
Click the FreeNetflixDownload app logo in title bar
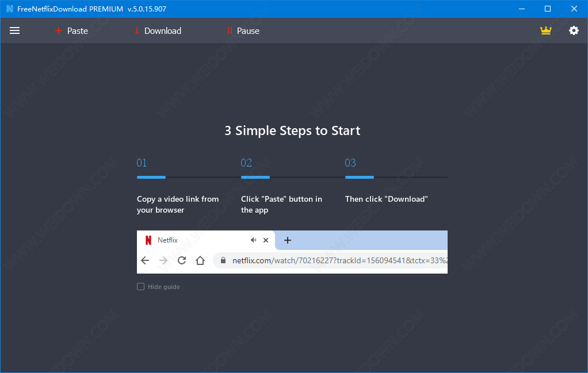click(10, 9)
